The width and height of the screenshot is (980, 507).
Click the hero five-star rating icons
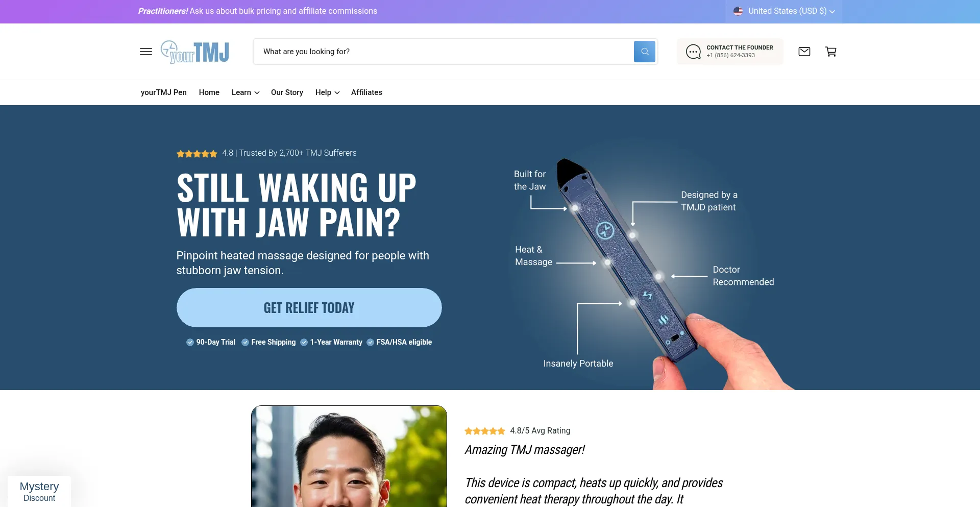pos(197,154)
